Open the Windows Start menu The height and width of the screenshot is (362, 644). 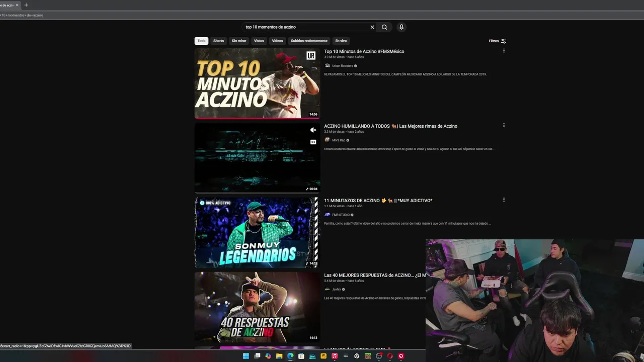pos(246,356)
